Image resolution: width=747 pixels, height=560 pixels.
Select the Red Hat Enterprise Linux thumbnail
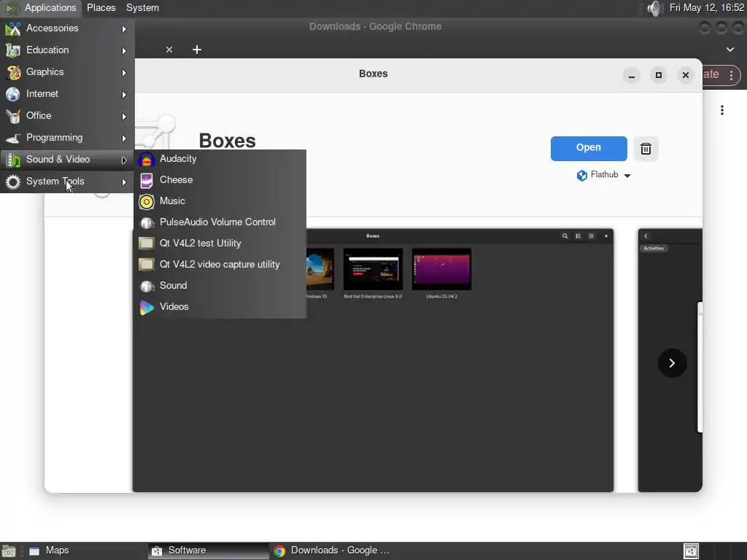373,270
